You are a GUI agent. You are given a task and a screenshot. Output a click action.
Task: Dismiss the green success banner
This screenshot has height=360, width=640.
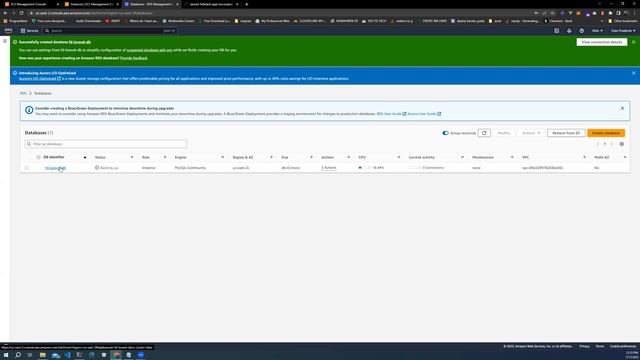[x=633, y=42]
